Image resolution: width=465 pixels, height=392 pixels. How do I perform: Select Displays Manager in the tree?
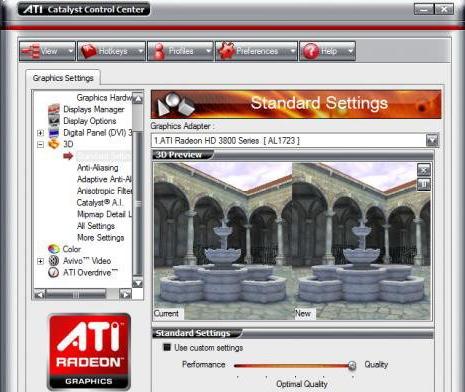[x=94, y=109]
